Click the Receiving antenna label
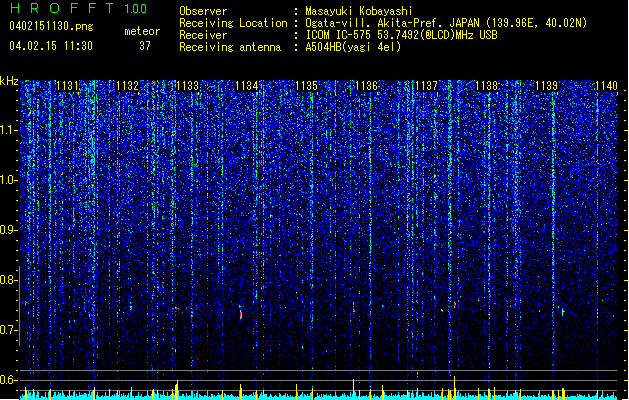 tap(230, 47)
